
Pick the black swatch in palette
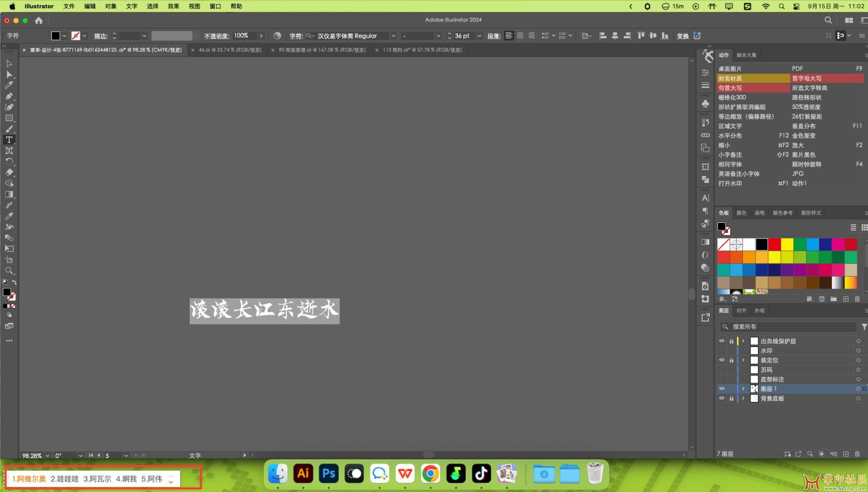762,244
